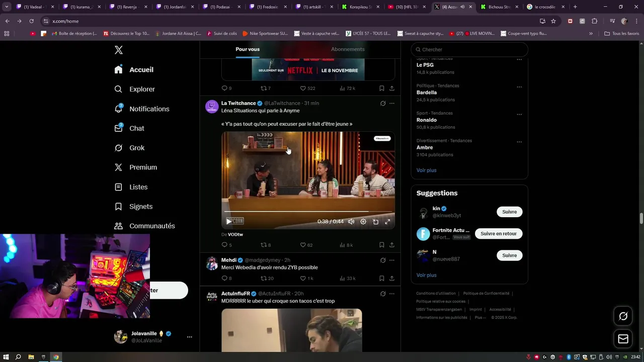Open options for Ronaldo trend
The height and width of the screenshot is (362, 644).
[x=519, y=114]
